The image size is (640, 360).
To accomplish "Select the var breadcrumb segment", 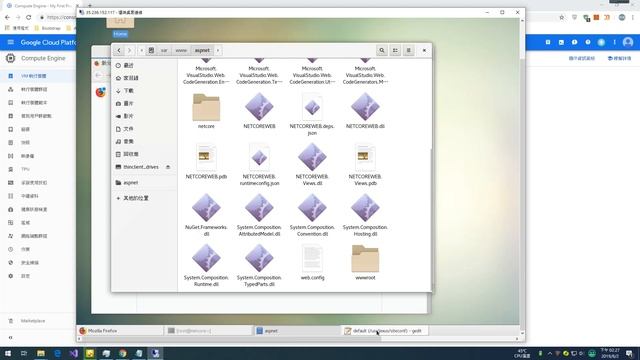I will tap(164, 50).
